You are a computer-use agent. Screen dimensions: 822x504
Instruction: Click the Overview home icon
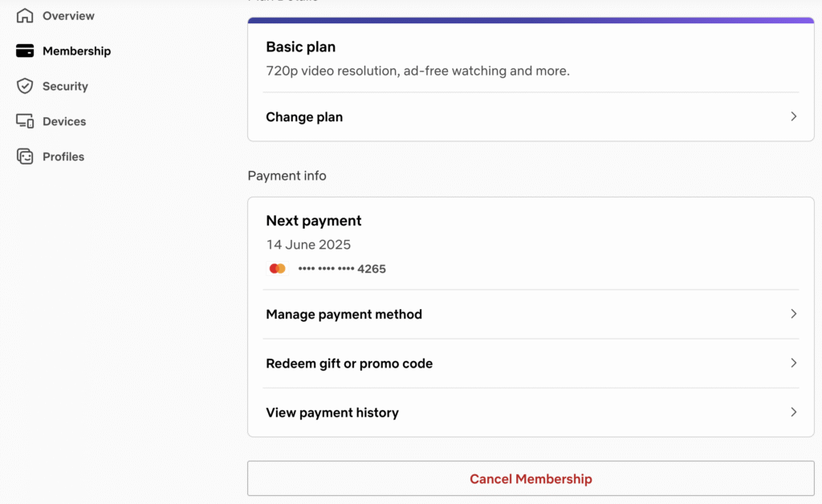(25, 16)
